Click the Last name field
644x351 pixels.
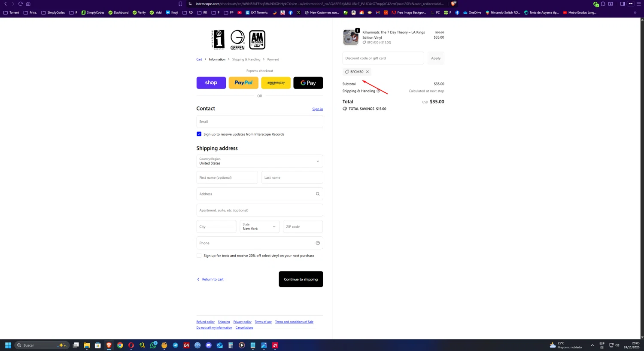coord(292,177)
